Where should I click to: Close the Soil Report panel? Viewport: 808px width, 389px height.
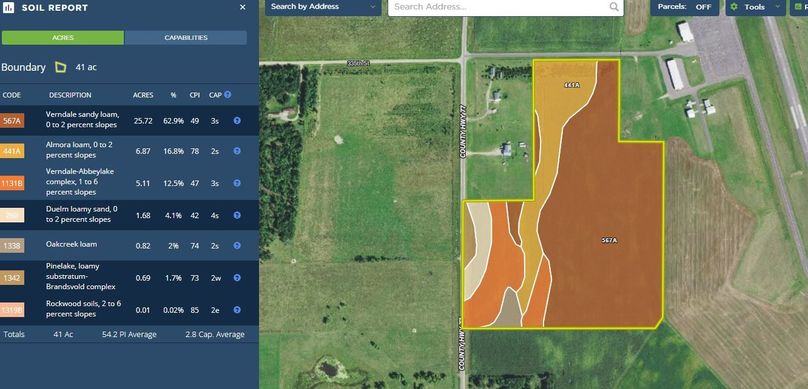tap(243, 7)
